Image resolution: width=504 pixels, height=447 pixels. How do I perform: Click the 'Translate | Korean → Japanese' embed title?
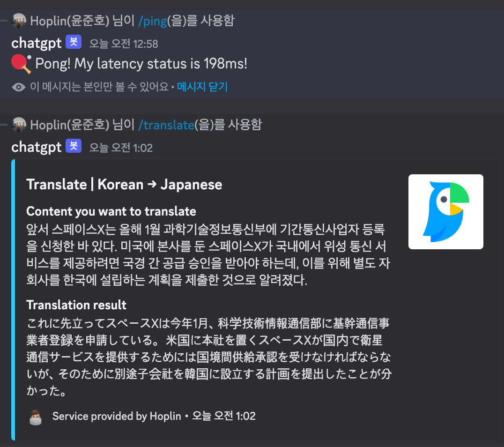[124, 185]
